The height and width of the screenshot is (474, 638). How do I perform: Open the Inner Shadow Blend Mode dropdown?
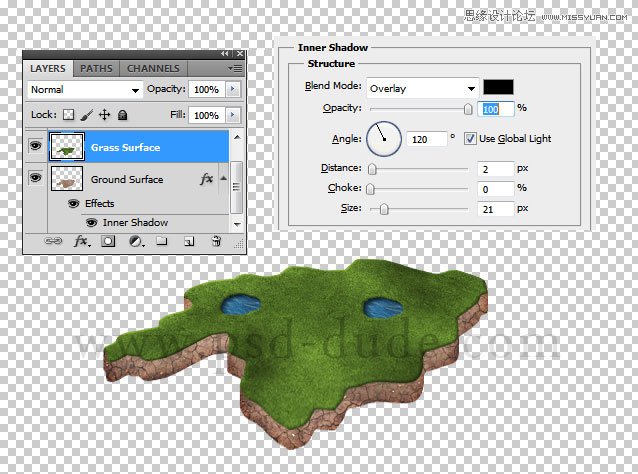click(x=421, y=88)
